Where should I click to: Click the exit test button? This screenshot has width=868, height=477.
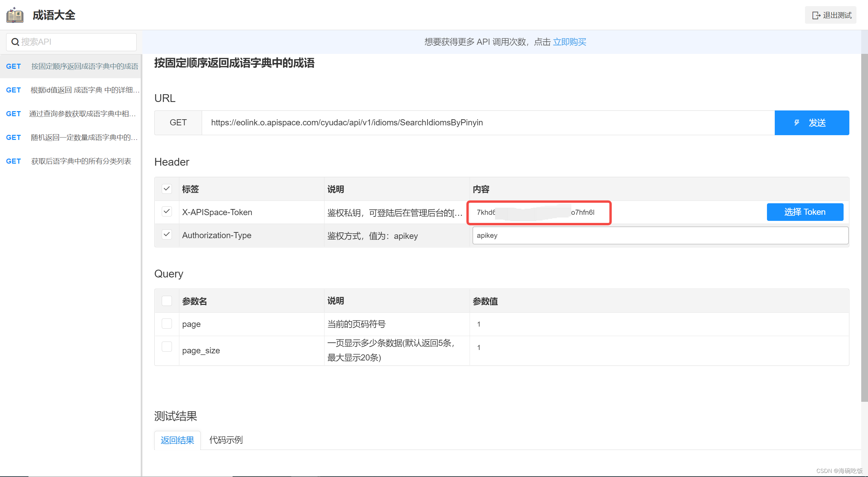pyautogui.click(x=831, y=15)
